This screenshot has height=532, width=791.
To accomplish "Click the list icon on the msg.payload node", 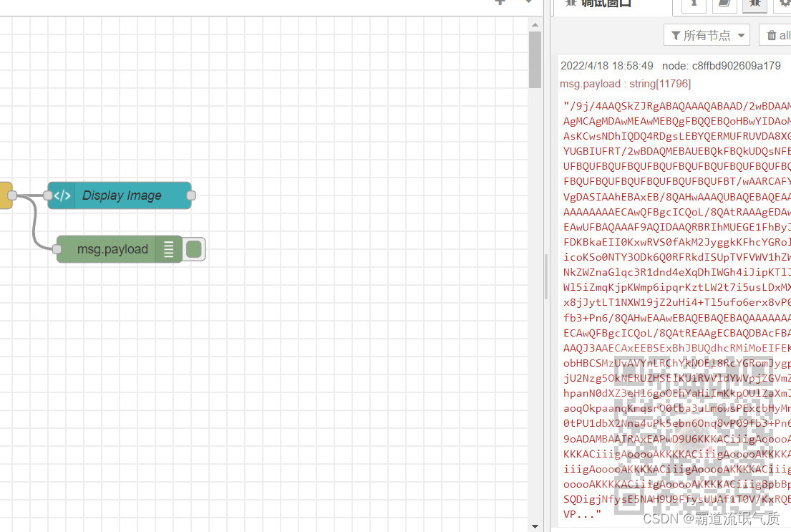I will point(168,248).
